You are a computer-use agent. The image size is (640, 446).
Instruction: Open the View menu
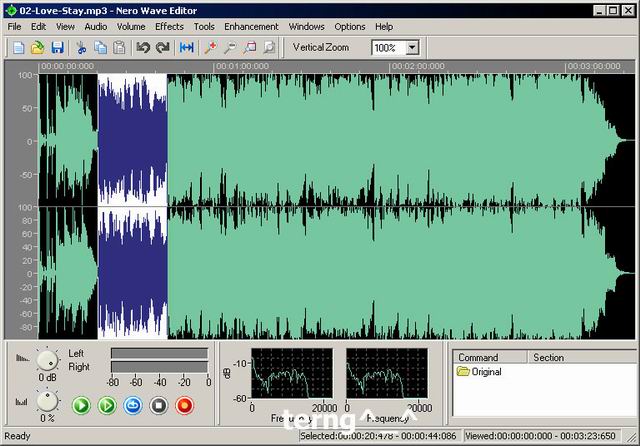(x=65, y=27)
